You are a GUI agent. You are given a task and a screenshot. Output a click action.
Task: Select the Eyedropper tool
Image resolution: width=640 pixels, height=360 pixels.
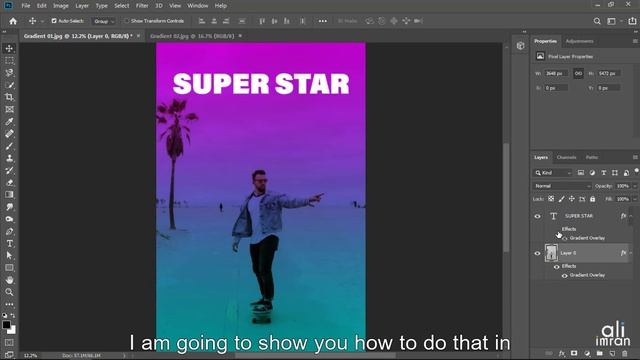pos(9,122)
